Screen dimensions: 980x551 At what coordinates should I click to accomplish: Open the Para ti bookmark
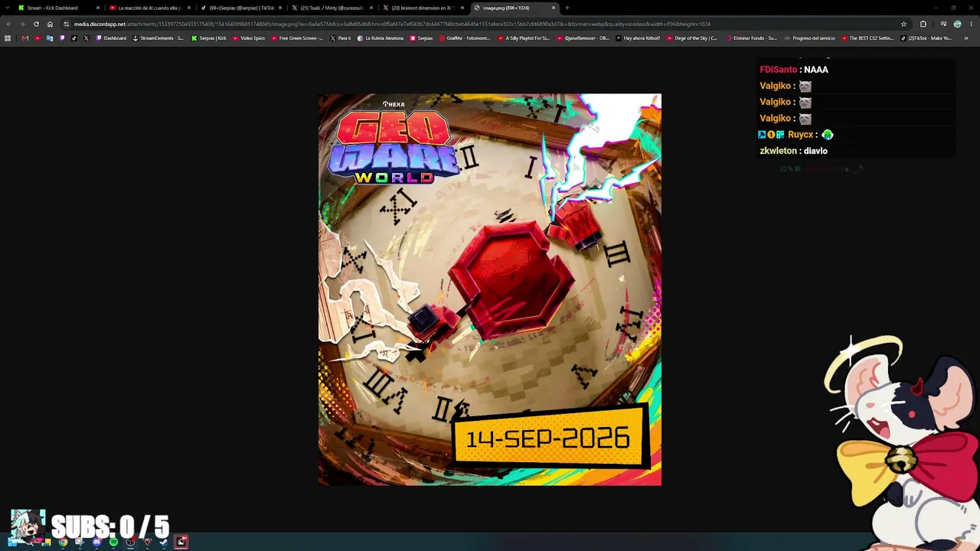(x=341, y=38)
